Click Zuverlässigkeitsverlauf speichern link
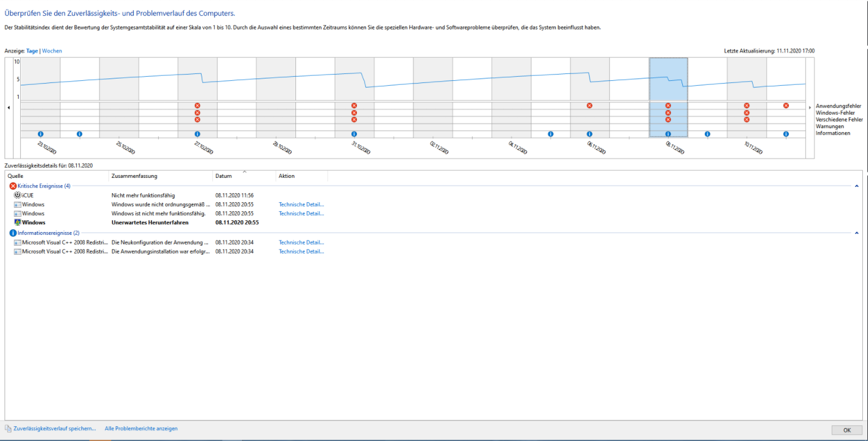Image resolution: width=868 pixels, height=441 pixels. click(x=55, y=429)
